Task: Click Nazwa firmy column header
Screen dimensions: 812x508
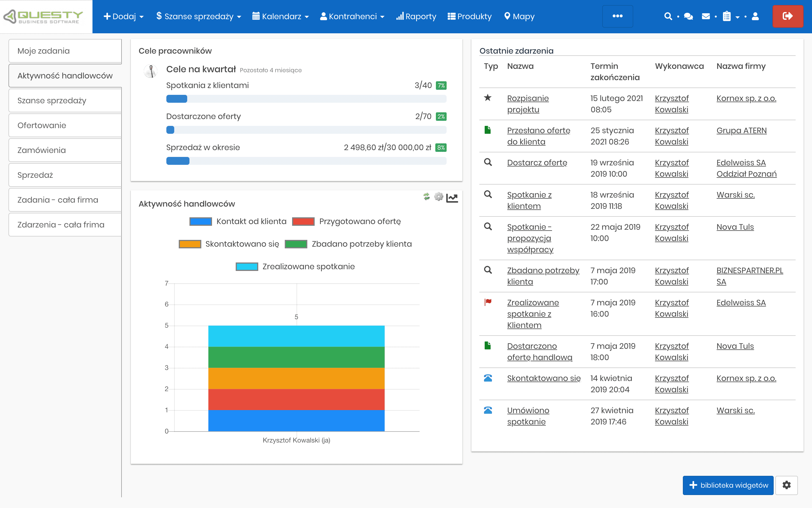Action: (741, 66)
